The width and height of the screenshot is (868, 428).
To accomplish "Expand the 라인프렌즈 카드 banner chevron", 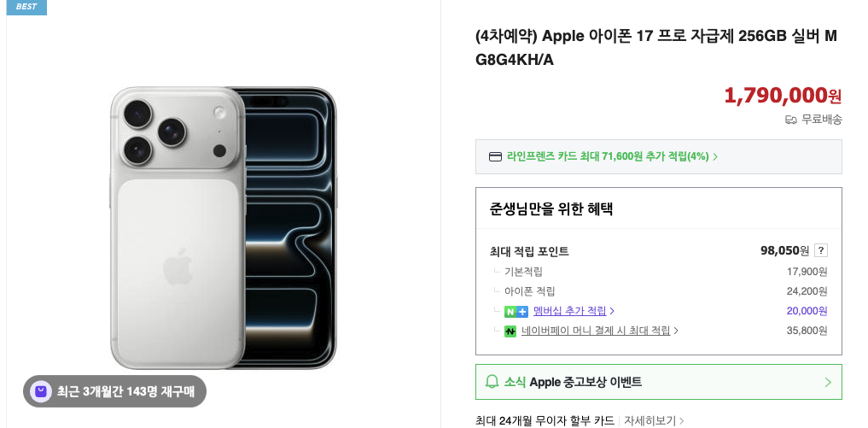I will point(715,157).
